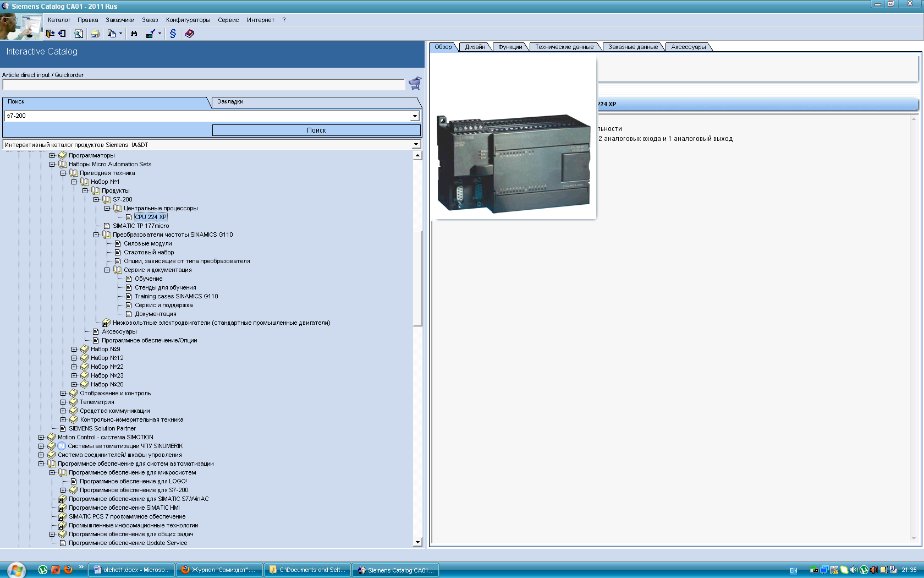Switch to the Дизайн tab
The height and width of the screenshot is (578, 924).
coord(475,47)
